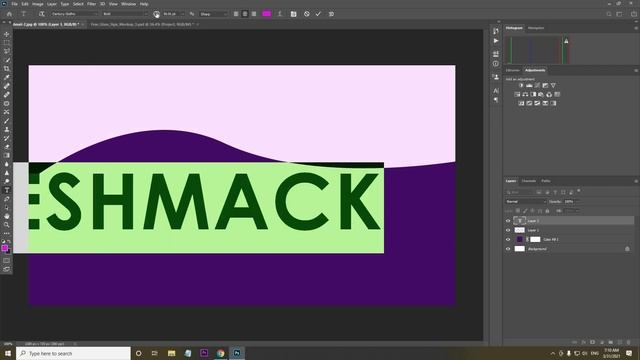640x360 pixels.
Task: Hide the Background layer
Action: coord(508,249)
